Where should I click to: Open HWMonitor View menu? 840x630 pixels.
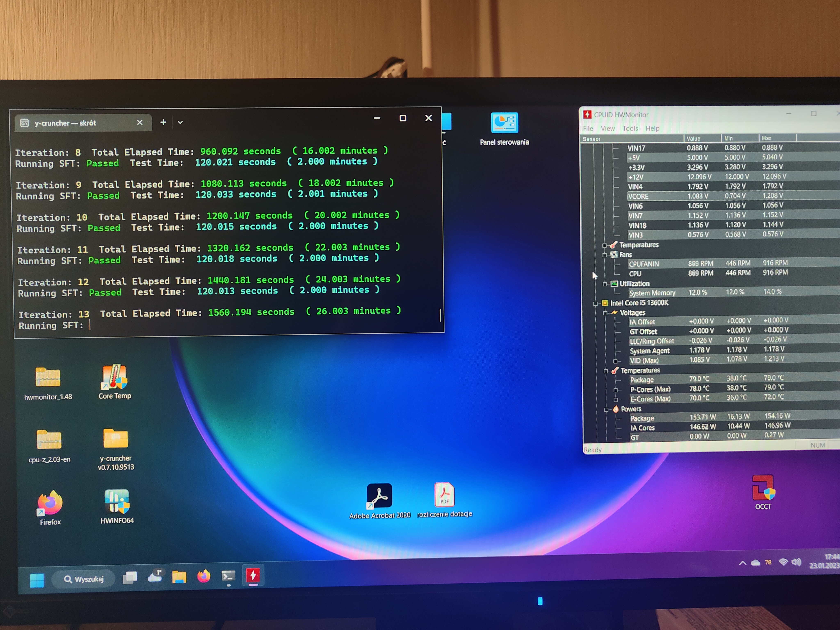(x=608, y=129)
